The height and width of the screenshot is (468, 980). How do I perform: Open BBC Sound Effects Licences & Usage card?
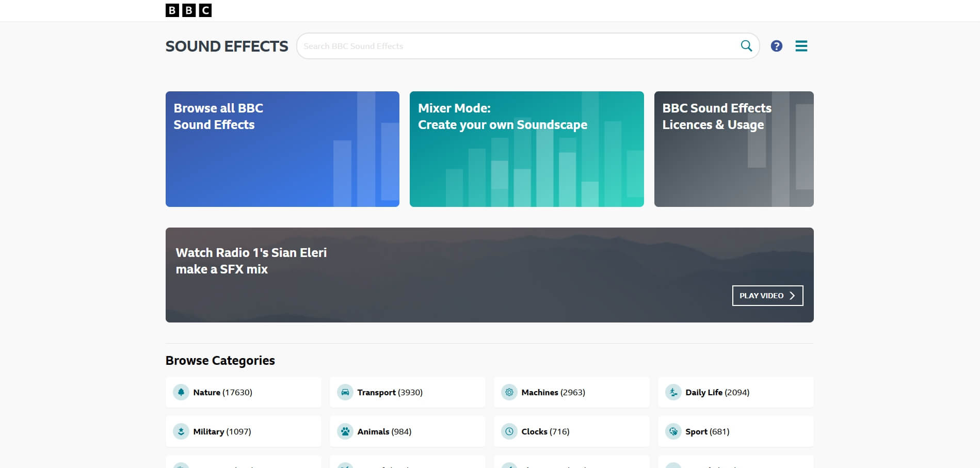tap(734, 149)
